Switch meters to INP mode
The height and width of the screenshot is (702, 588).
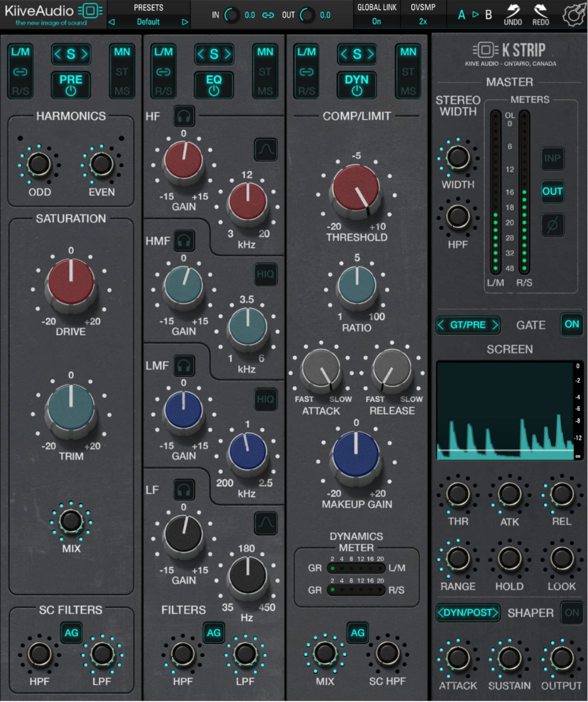(553, 158)
